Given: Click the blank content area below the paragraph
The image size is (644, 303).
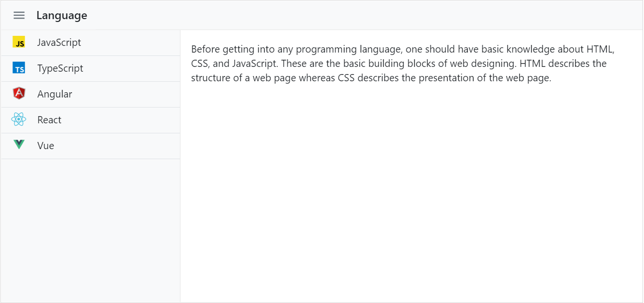Looking at the screenshot, I should pyautogui.click(x=411, y=191).
